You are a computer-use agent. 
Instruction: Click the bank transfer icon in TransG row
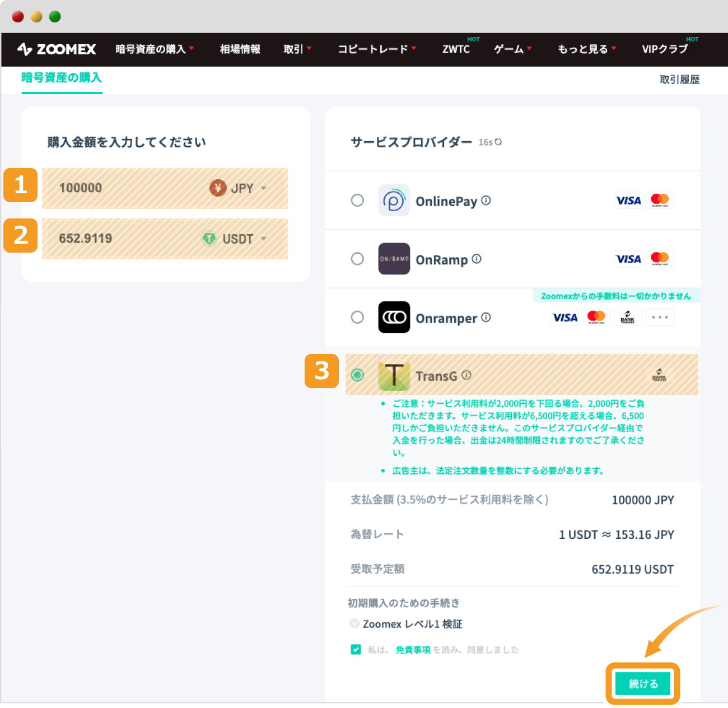coord(659,375)
